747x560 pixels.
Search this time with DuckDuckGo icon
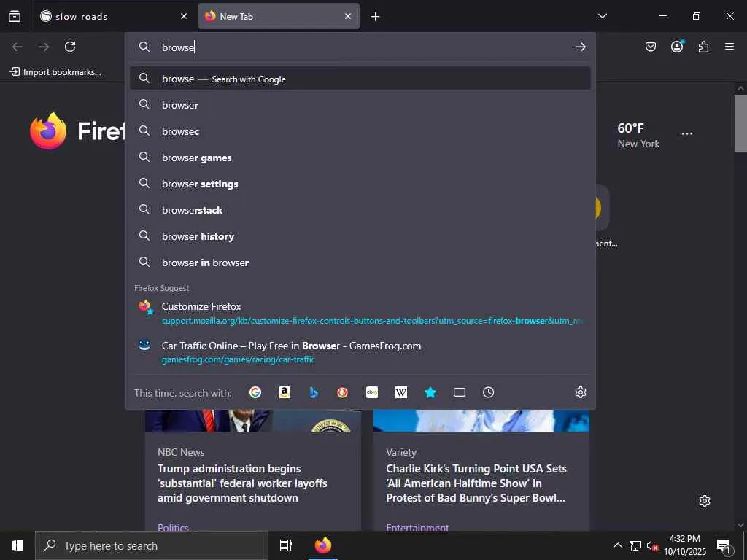[343, 392]
